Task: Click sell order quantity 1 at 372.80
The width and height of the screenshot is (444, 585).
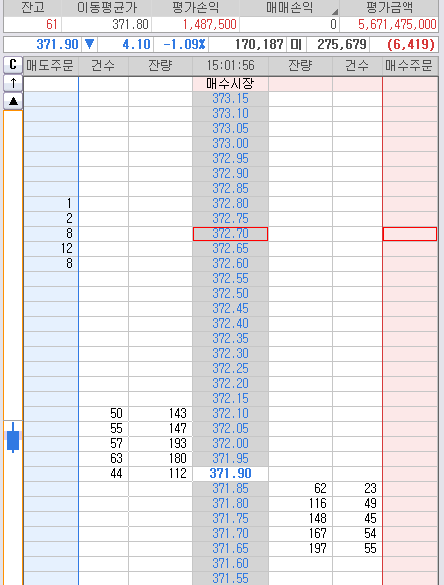Action: (x=69, y=204)
